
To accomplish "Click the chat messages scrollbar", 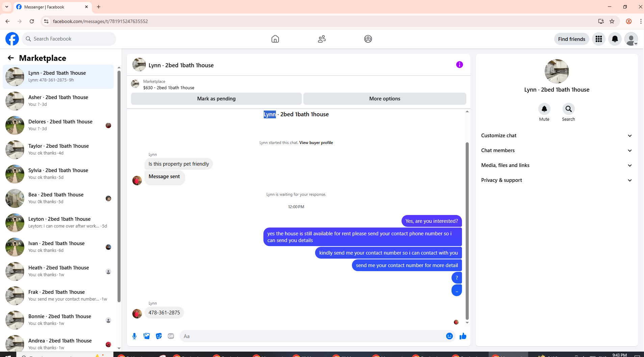I will coord(467,231).
